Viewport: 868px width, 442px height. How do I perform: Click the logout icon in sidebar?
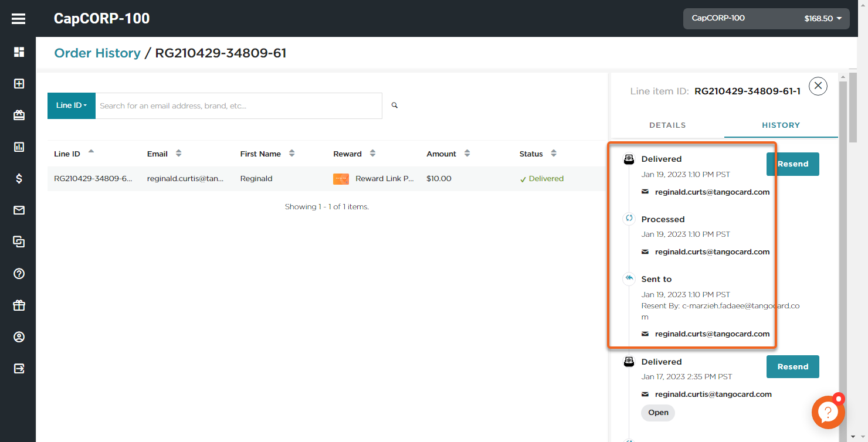click(x=19, y=369)
